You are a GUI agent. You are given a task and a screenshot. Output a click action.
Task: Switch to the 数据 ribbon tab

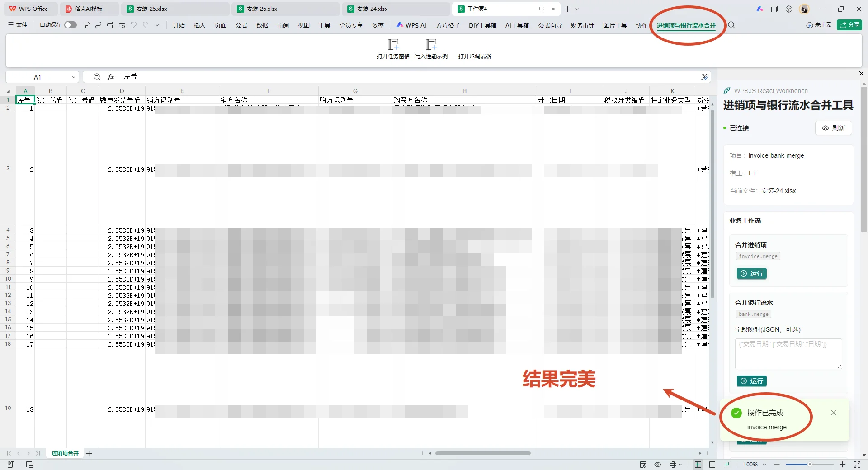pos(262,25)
